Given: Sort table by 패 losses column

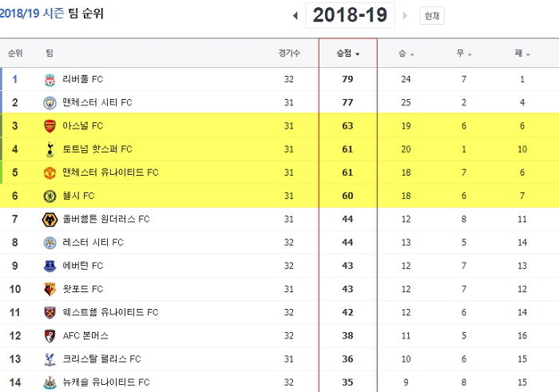Looking at the screenshot, I should click(522, 53).
